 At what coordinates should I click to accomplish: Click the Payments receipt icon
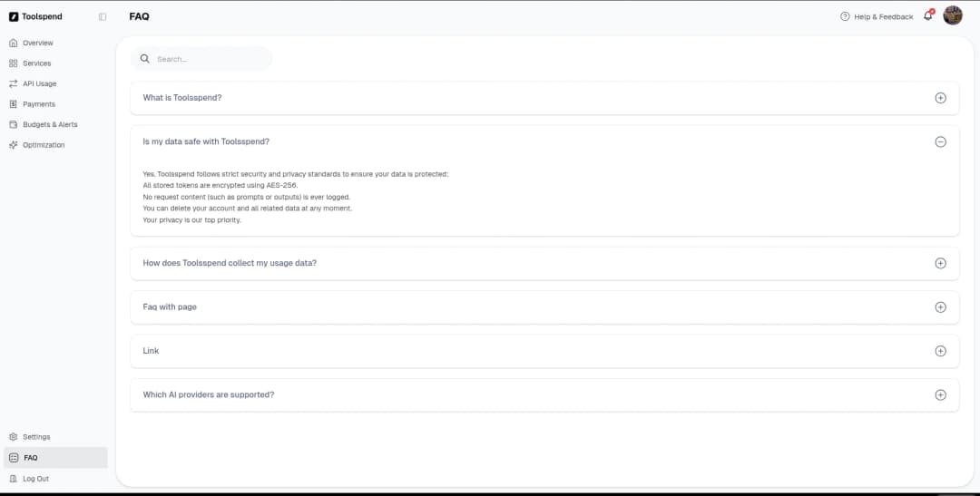point(13,104)
